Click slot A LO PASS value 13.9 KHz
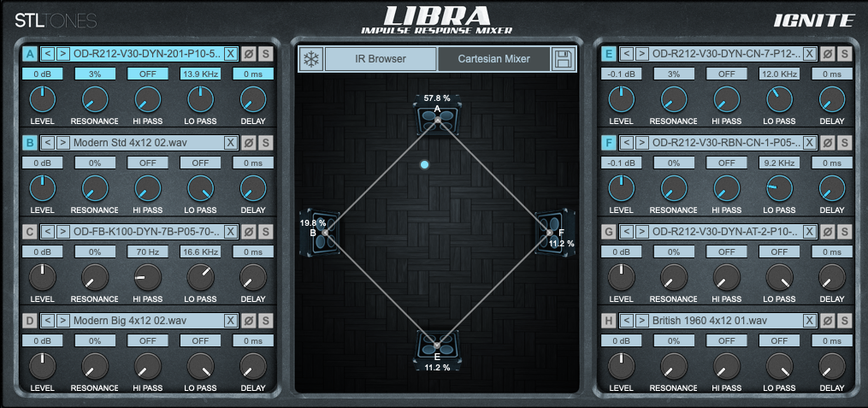This screenshot has height=408, width=868. pyautogui.click(x=200, y=74)
